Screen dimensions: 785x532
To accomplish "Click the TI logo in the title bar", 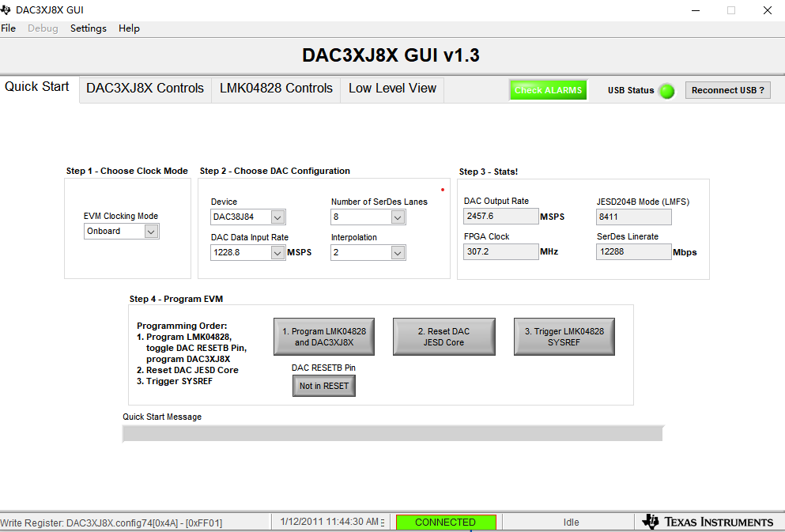I will point(6,9).
